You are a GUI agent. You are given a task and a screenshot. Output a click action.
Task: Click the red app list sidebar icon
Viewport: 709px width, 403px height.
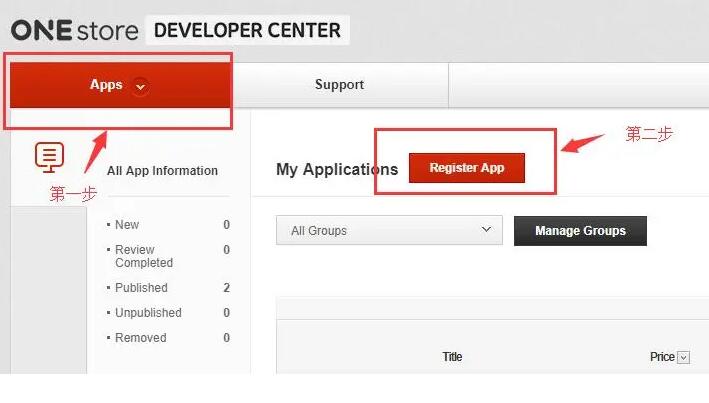click(49, 156)
